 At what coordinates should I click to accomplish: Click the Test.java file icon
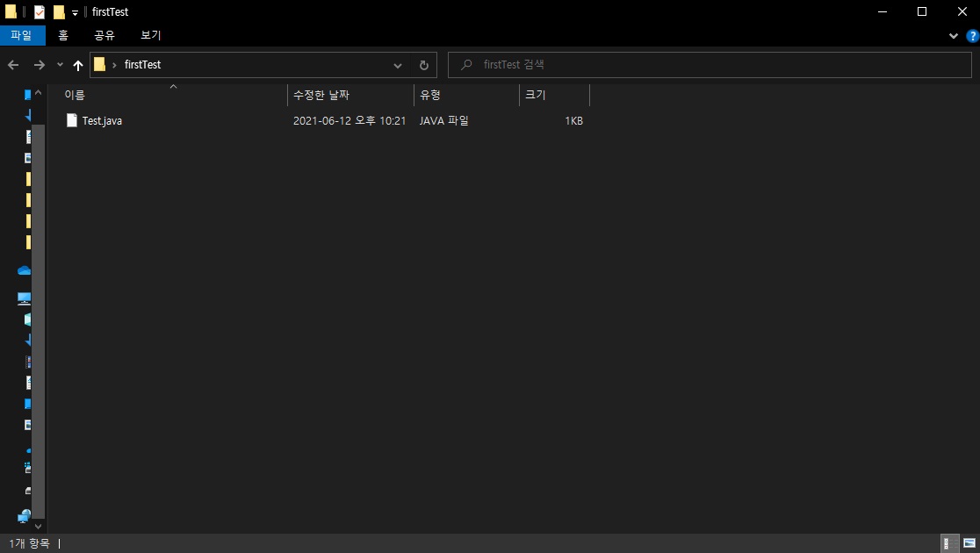[x=72, y=120]
